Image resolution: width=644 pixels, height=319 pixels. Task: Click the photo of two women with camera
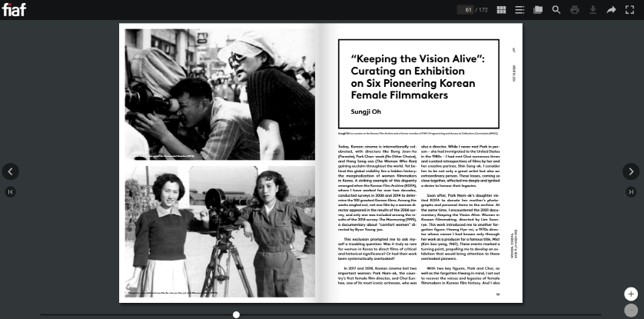(220, 231)
